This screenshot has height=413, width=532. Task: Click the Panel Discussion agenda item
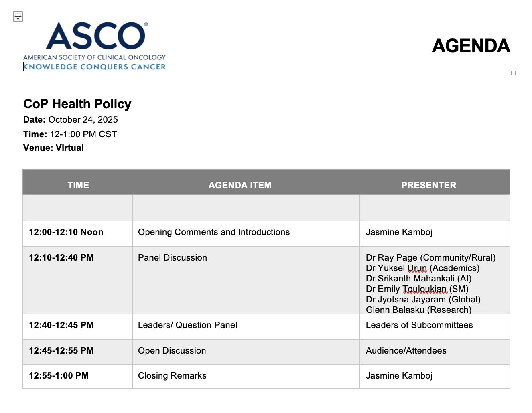(x=173, y=258)
